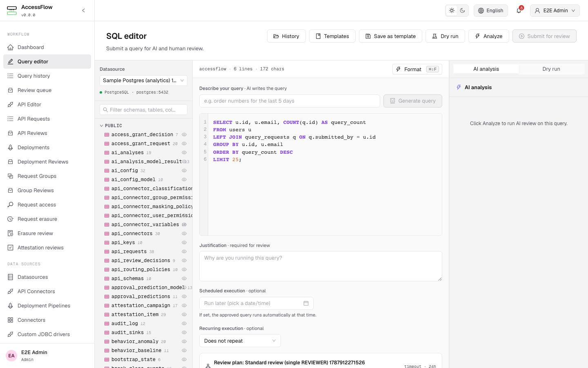Toggle eye for ai_analyses table

(184, 153)
